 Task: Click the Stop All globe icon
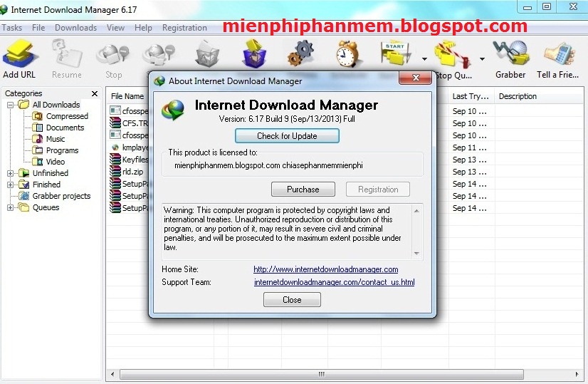[159, 54]
